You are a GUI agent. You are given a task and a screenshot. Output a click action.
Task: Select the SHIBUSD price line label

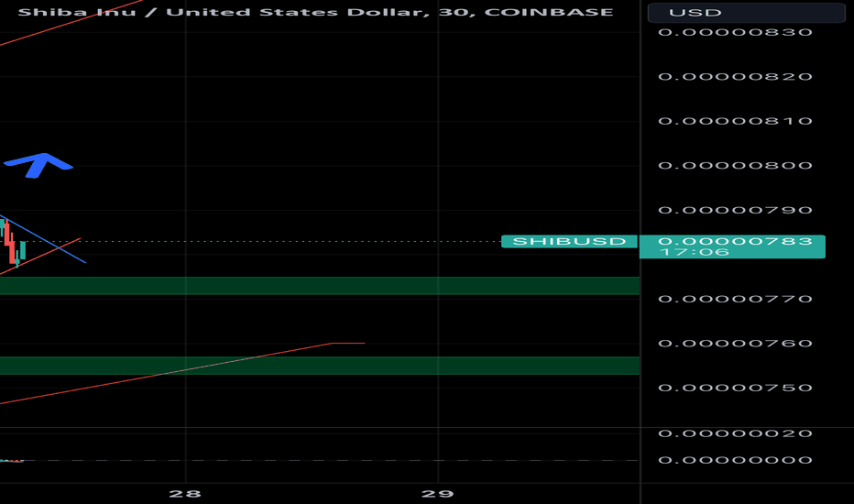click(569, 241)
